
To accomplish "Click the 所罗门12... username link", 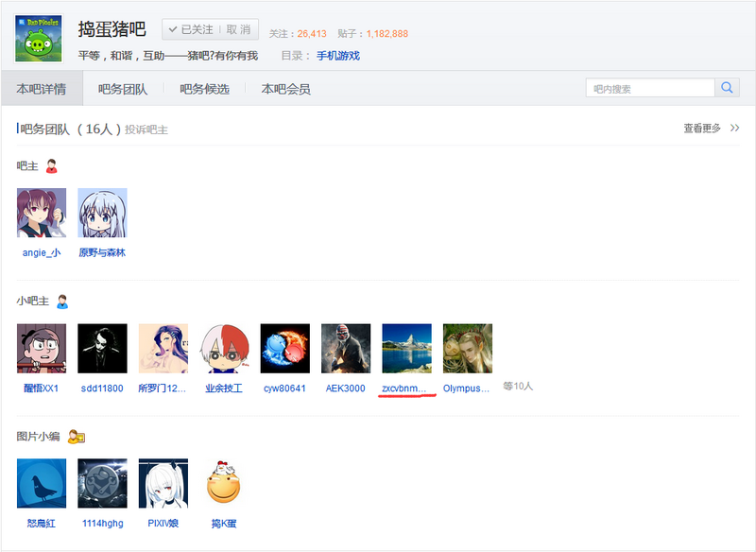I will click(x=163, y=388).
